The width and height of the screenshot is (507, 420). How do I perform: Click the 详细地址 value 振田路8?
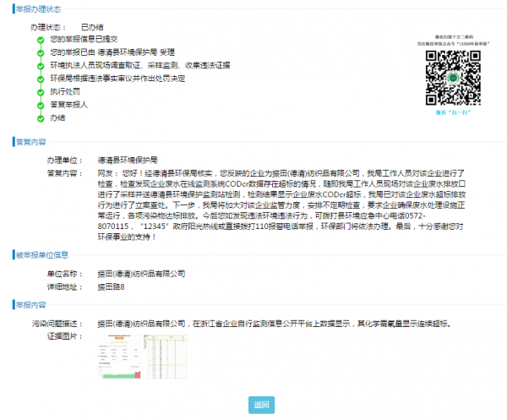click(x=111, y=286)
